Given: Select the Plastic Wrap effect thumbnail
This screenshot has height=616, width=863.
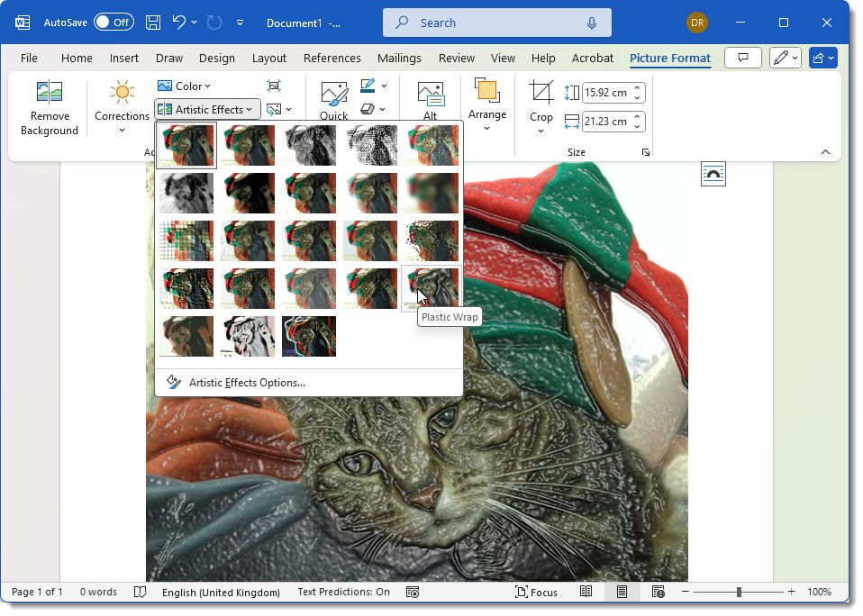Looking at the screenshot, I should [431, 287].
